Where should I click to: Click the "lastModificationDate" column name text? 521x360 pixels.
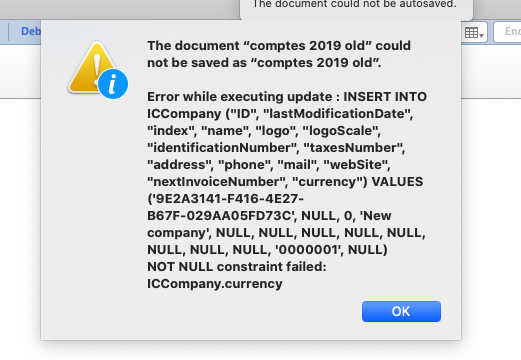pos(336,114)
